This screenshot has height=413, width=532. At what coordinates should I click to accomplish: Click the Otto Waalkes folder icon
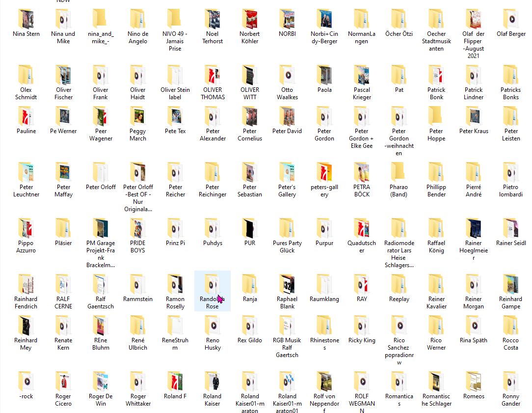[x=287, y=75]
